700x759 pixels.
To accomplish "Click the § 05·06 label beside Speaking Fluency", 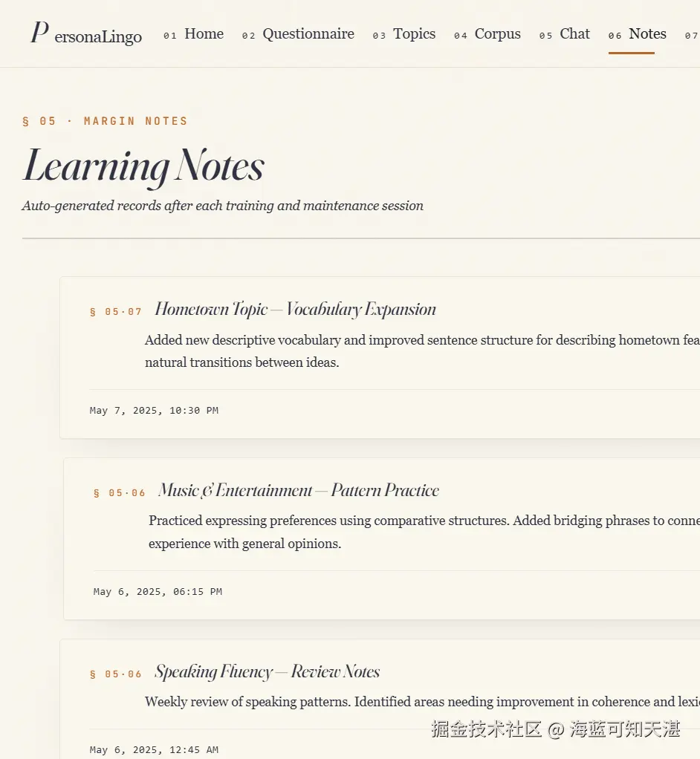I will (x=116, y=674).
